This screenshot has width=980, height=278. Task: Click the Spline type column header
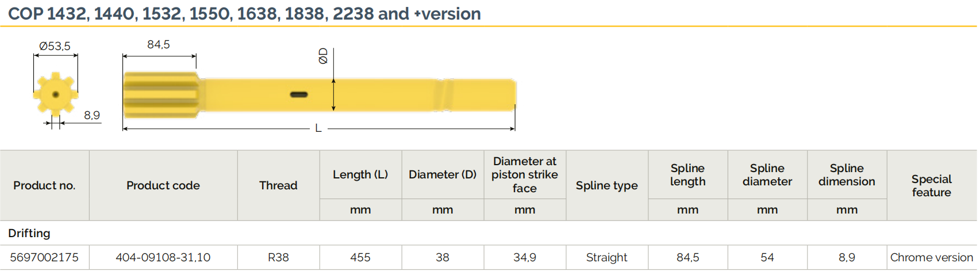(x=606, y=185)
